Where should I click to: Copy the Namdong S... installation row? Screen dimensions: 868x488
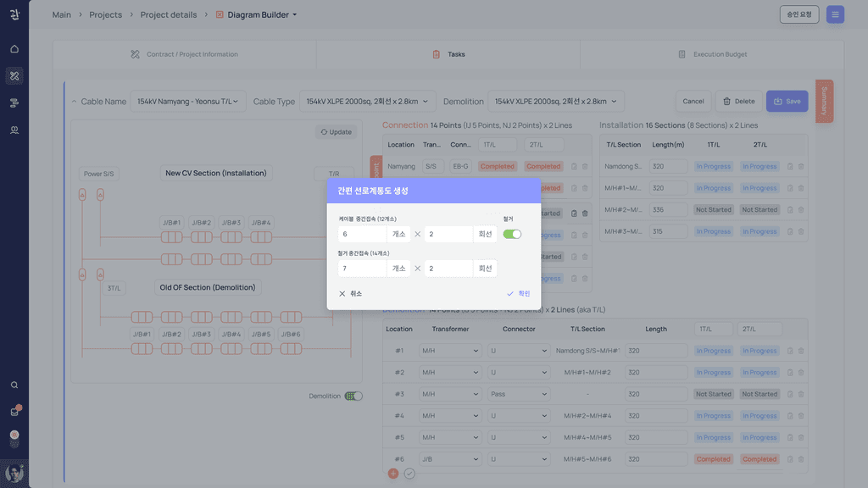point(790,167)
